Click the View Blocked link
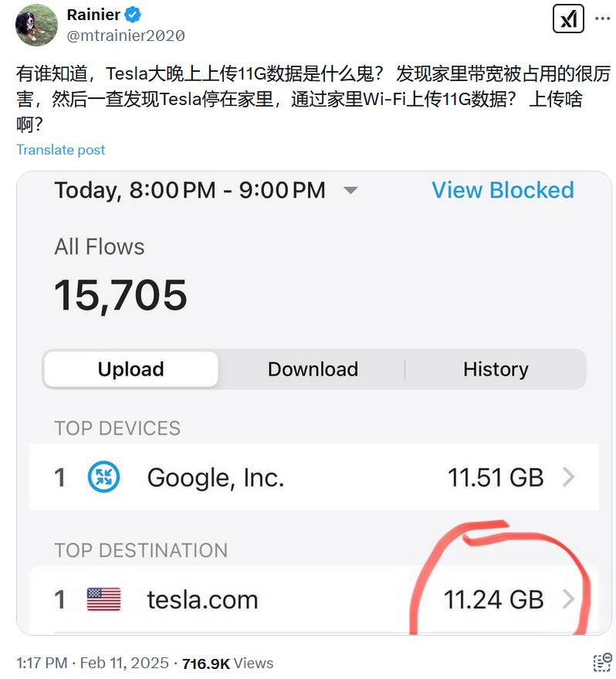This screenshot has height=679, width=616. (503, 190)
